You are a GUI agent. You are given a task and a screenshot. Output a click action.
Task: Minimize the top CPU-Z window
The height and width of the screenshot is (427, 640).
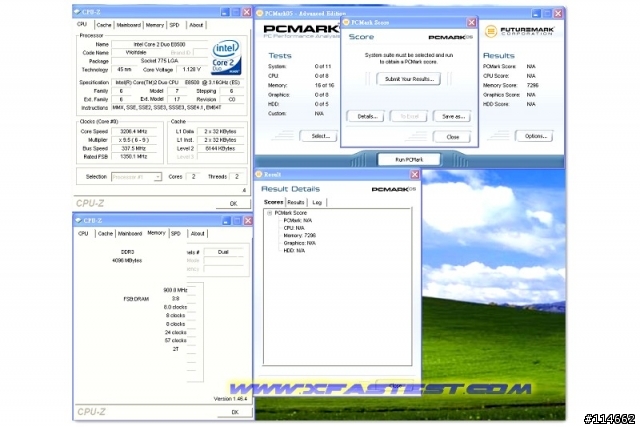[225, 12]
